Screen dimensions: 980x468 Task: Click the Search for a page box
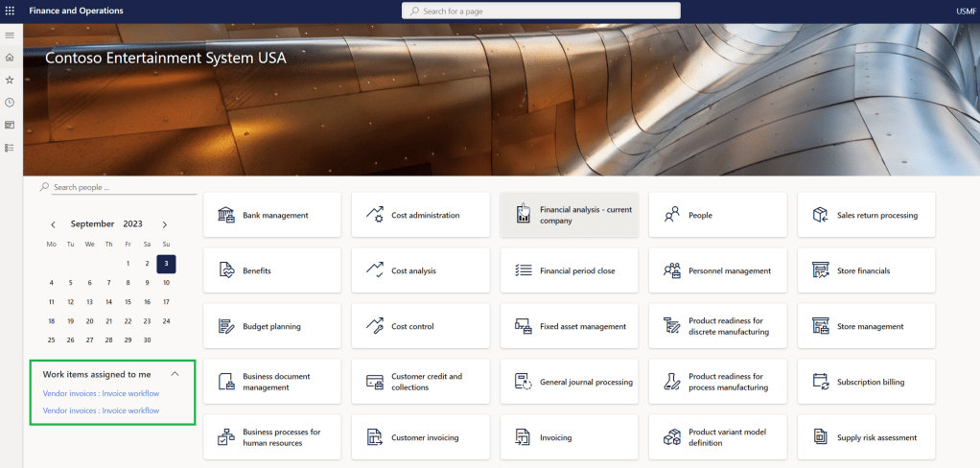click(542, 11)
